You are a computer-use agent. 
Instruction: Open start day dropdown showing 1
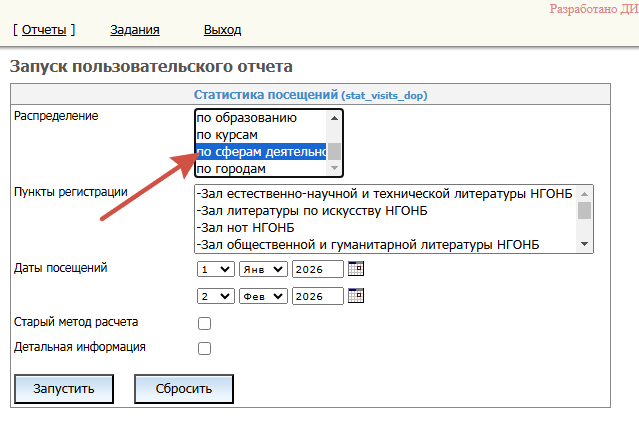tap(216, 269)
